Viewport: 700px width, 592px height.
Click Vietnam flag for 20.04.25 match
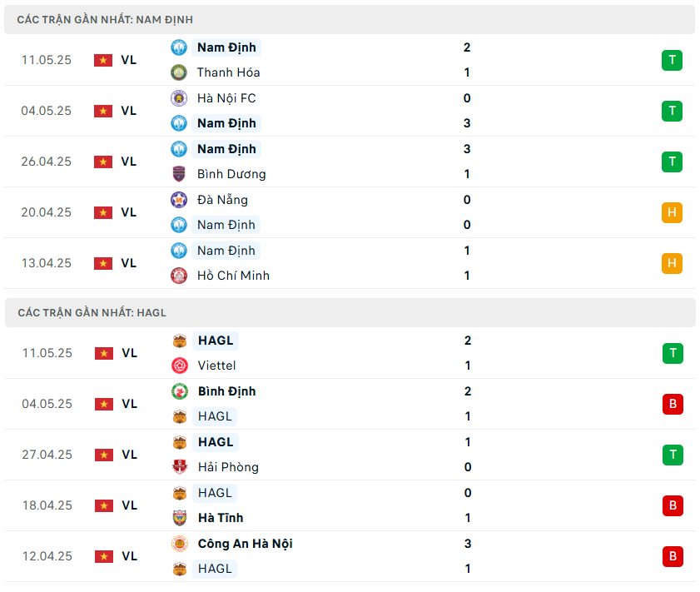tap(103, 212)
